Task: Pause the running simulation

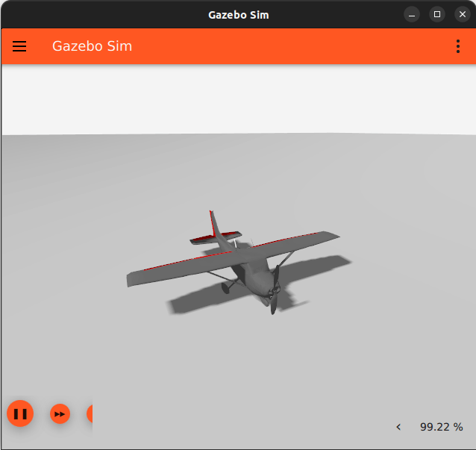Action: tap(20, 413)
